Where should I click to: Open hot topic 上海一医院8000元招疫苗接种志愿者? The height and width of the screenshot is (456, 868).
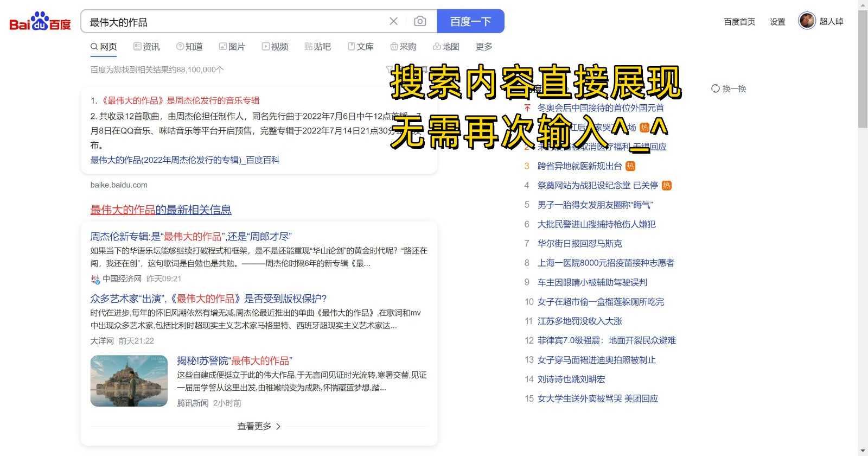coord(605,263)
